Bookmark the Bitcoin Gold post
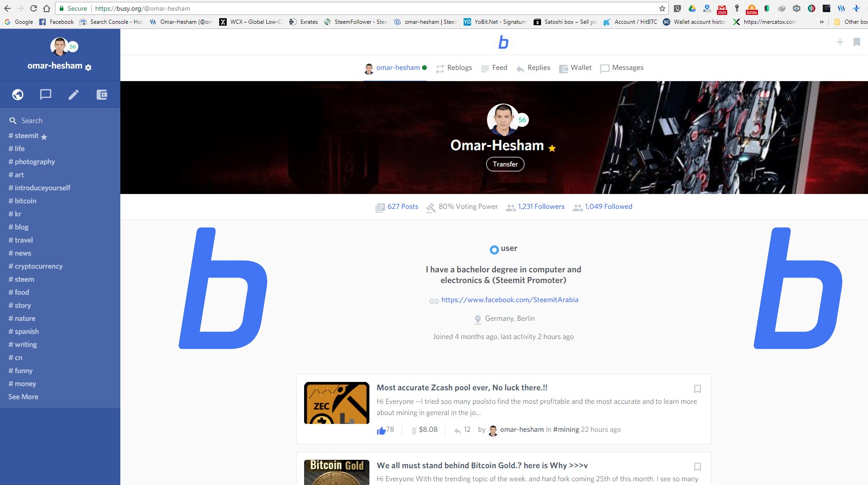This screenshot has width=868, height=485. pos(698,466)
